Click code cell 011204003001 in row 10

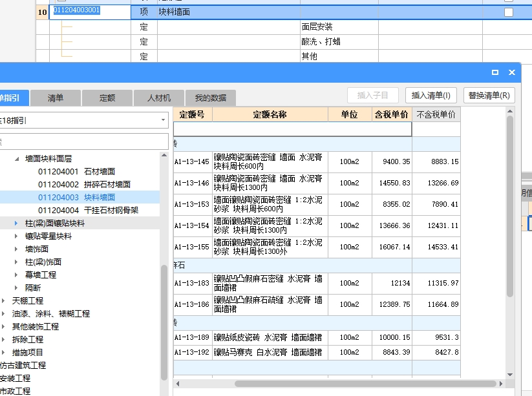[x=90, y=12]
